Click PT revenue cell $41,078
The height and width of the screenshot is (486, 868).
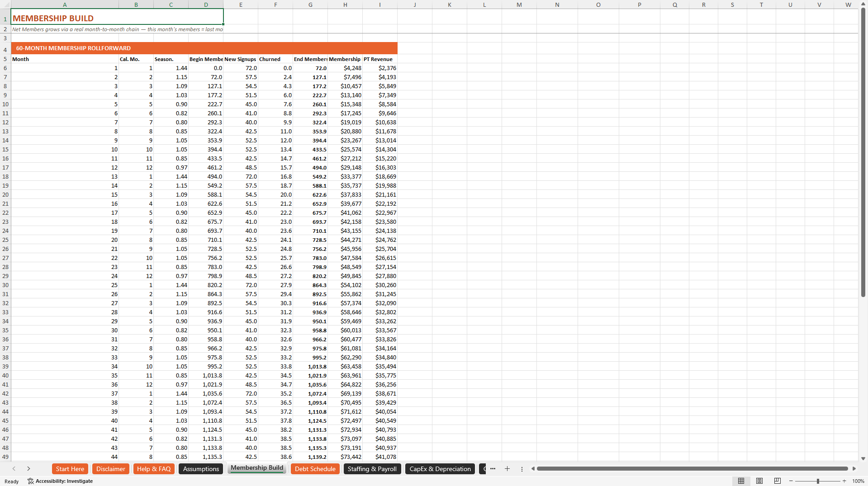(380, 457)
